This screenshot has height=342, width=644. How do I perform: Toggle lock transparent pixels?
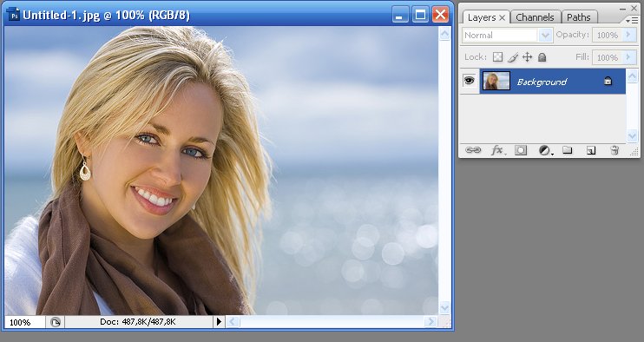click(x=497, y=57)
